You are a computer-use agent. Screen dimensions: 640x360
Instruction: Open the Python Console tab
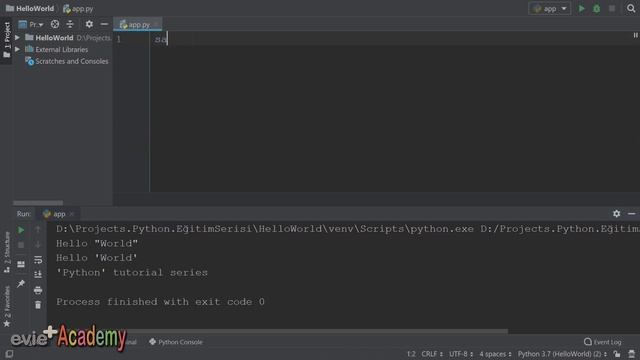click(x=176, y=342)
